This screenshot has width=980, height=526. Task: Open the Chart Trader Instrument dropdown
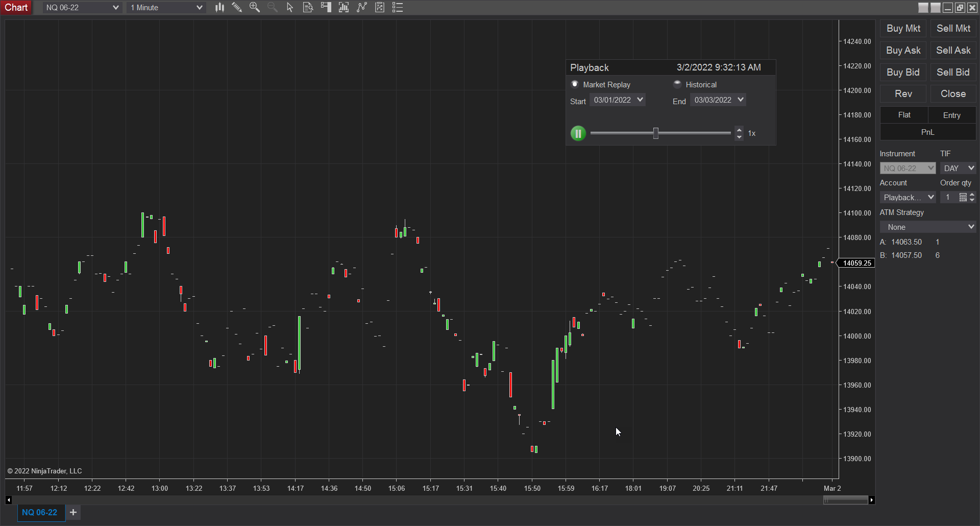coord(908,168)
